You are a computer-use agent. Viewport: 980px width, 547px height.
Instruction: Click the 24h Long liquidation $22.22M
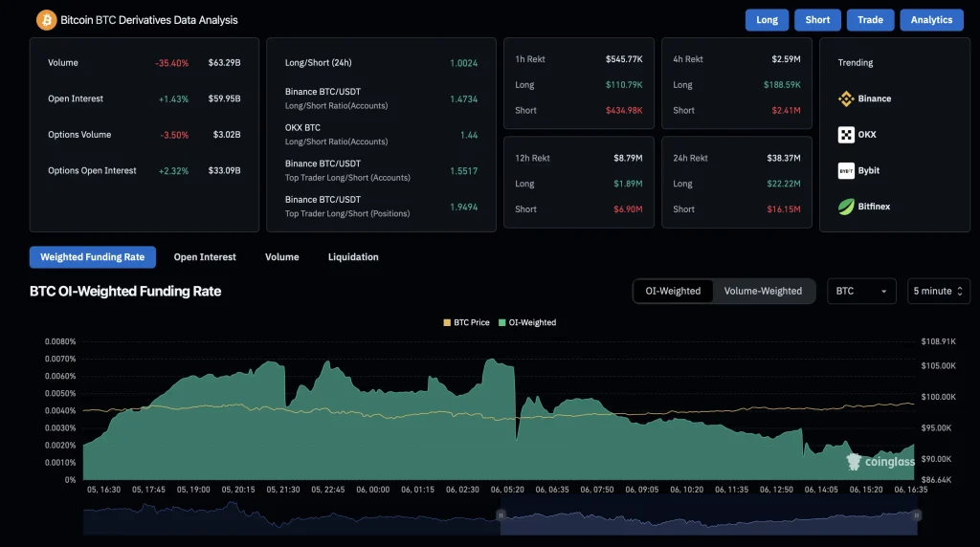(784, 184)
